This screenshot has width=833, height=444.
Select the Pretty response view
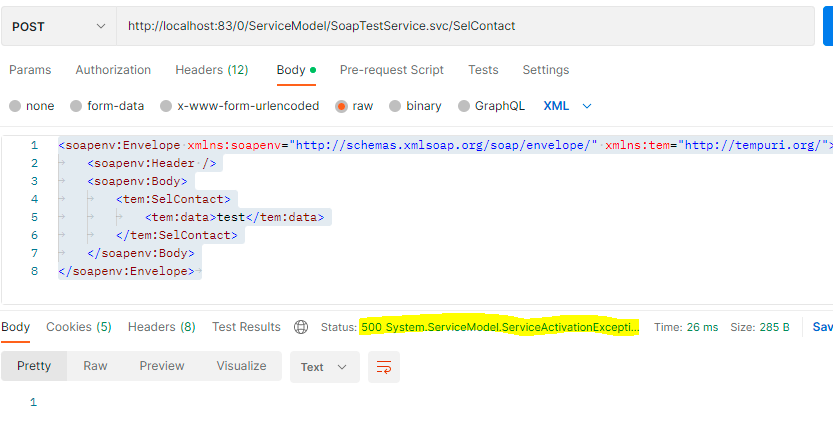coord(34,366)
